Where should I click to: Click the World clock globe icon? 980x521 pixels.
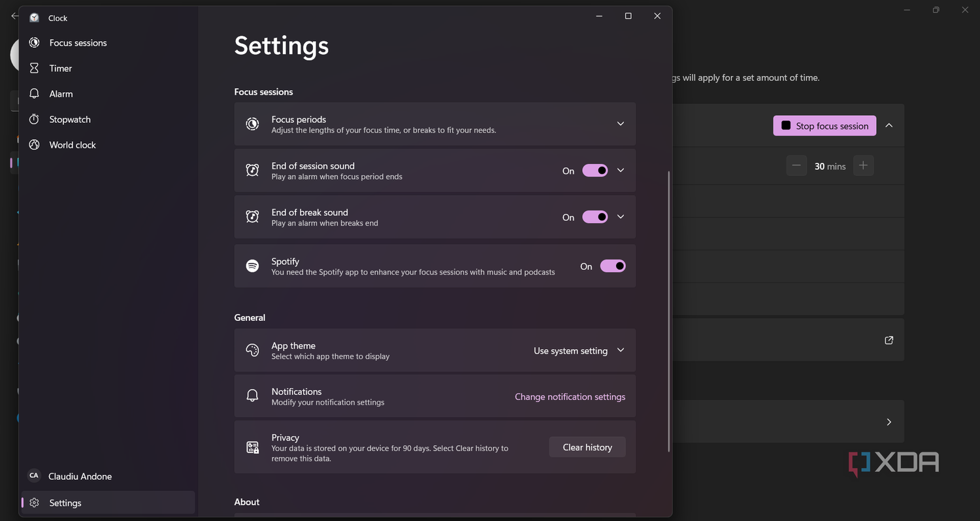click(x=34, y=144)
